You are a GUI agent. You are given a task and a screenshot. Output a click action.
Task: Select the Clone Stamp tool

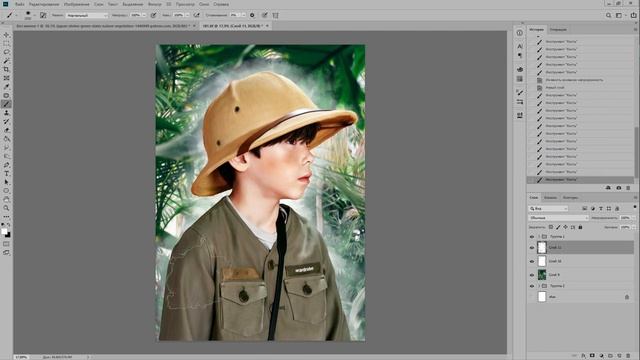click(6, 113)
